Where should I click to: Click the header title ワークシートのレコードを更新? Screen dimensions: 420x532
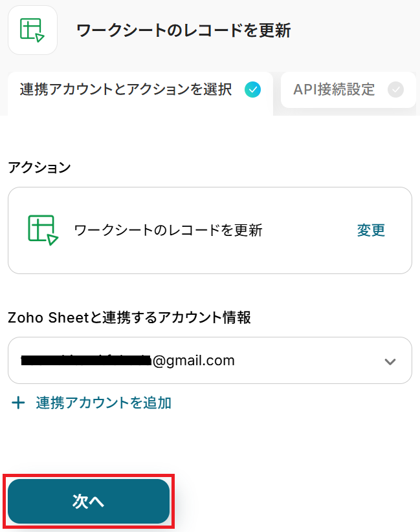click(x=183, y=30)
